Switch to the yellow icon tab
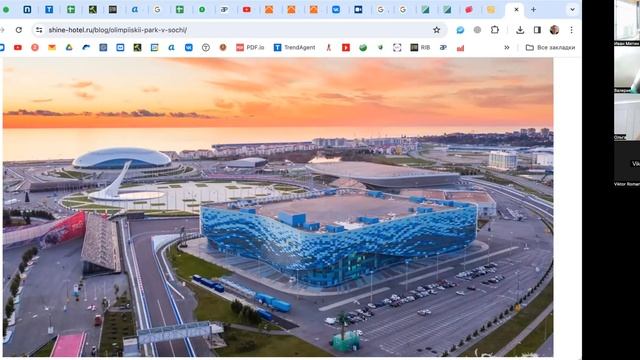 tap(491, 9)
